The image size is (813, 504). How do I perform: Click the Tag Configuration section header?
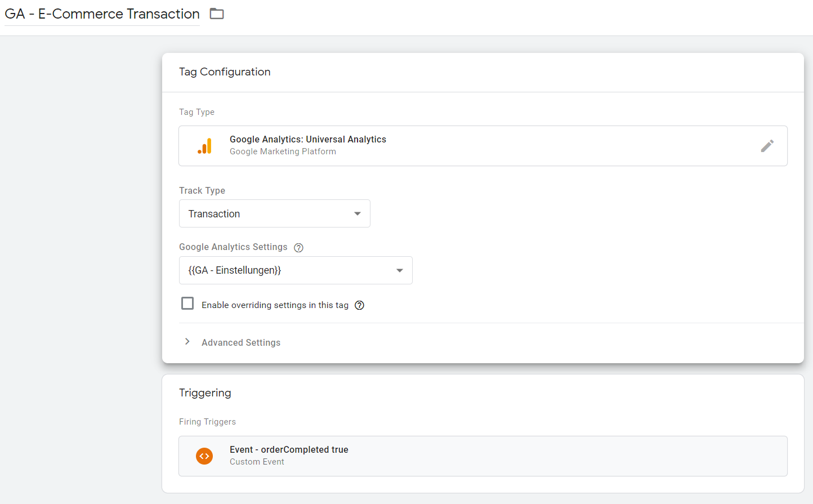(225, 72)
